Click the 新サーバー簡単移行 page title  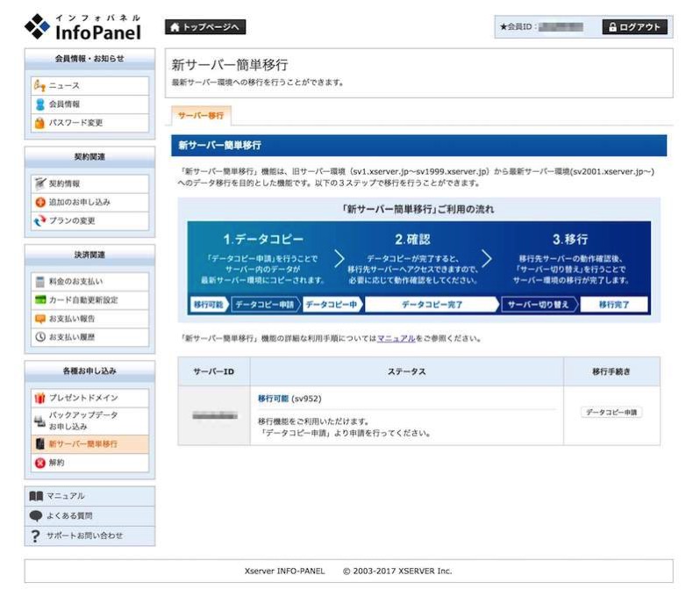coord(230,65)
